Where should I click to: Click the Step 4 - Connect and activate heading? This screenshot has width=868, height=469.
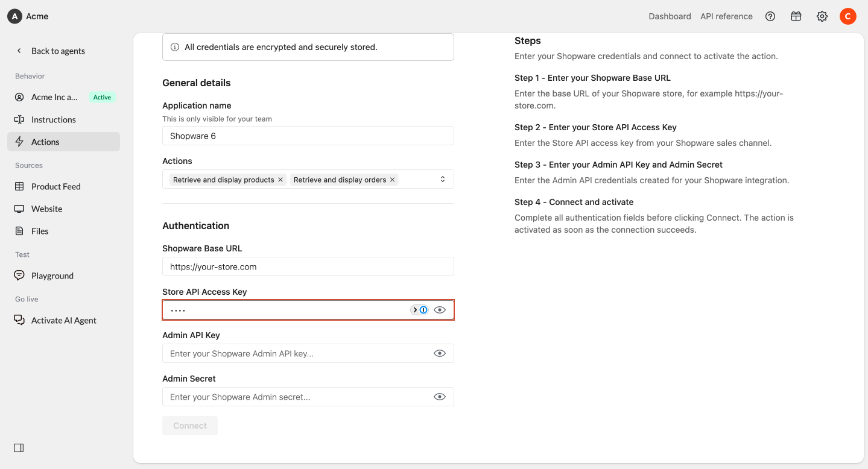coord(574,202)
